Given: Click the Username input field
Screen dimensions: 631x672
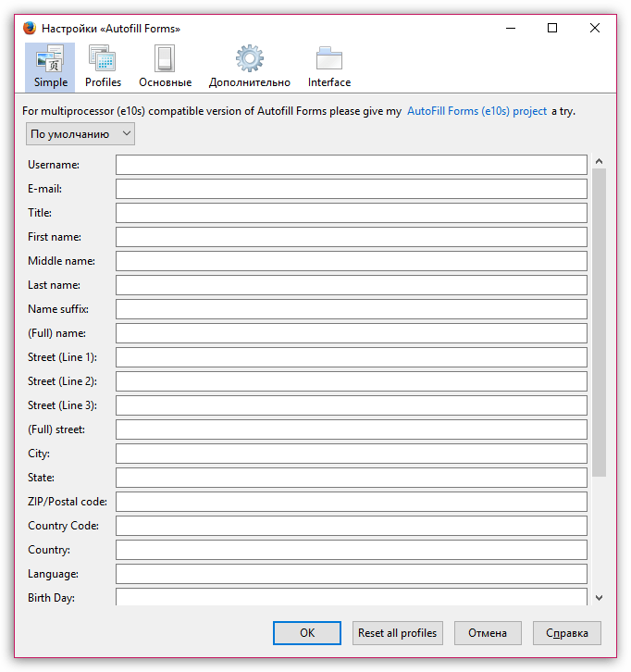Looking at the screenshot, I should (x=351, y=165).
